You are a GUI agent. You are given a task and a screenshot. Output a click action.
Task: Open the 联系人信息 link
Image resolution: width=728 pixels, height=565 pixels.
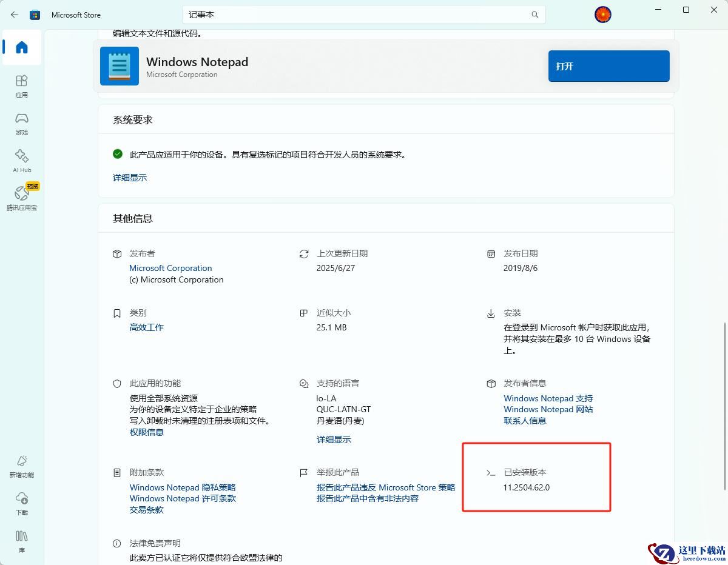(525, 421)
